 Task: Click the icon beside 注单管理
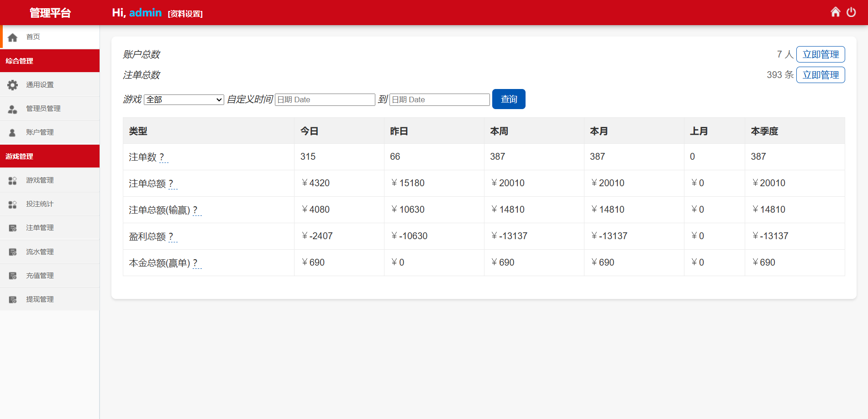pyautogui.click(x=13, y=228)
